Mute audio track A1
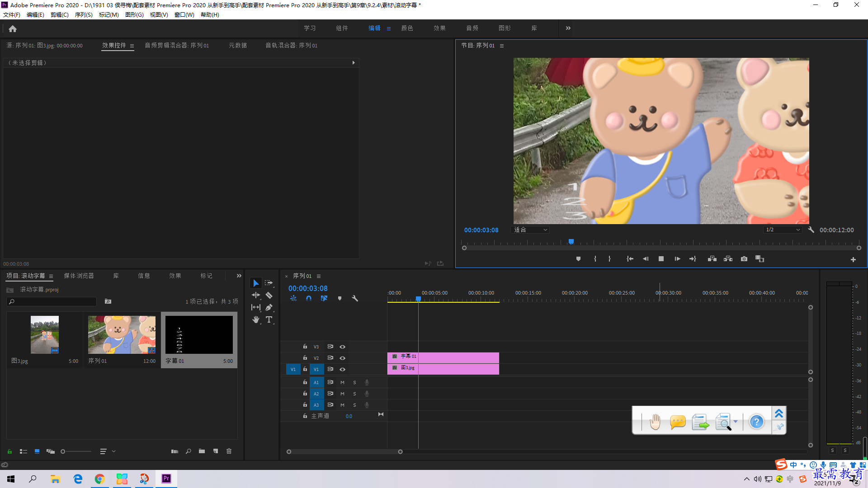Image resolution: width=868 pixels, height=488 pixels. pos(342,382)
